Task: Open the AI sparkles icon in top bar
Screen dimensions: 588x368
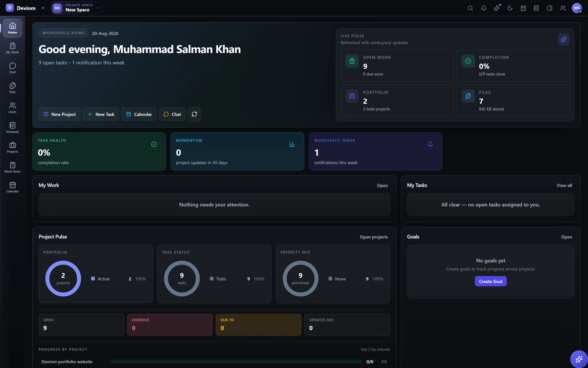Action: pyautogui.click(x=497, y=8)
